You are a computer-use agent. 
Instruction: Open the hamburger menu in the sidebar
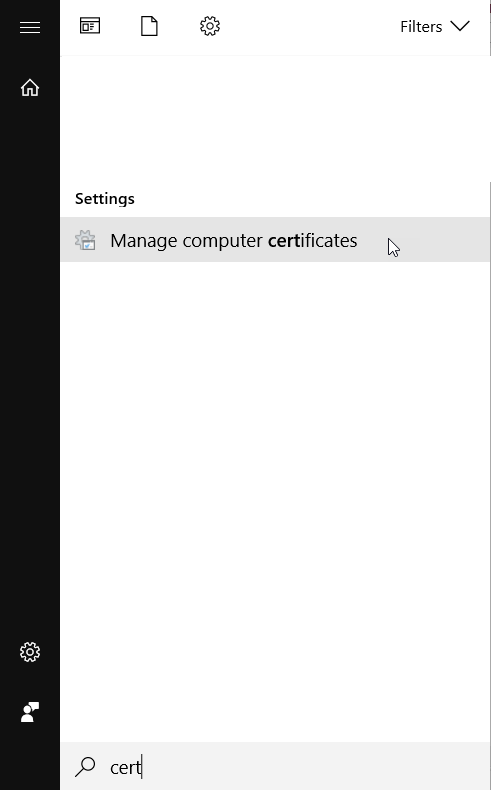point(30,27)
